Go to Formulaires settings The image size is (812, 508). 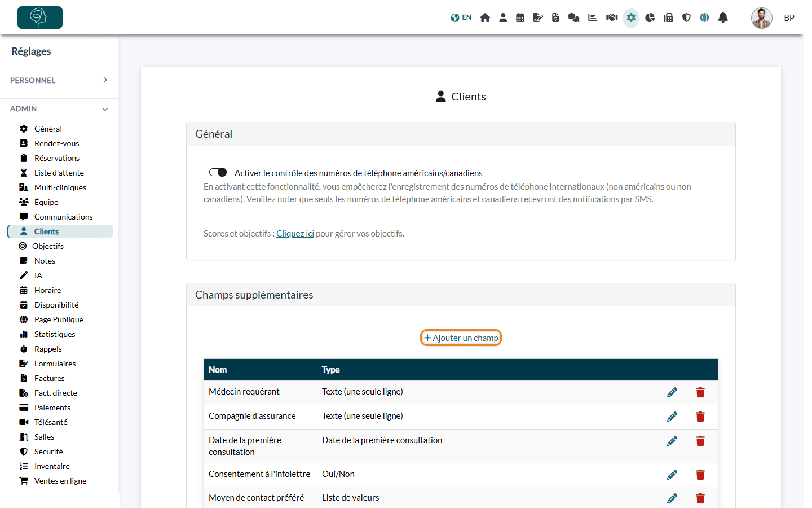[55, 364]
